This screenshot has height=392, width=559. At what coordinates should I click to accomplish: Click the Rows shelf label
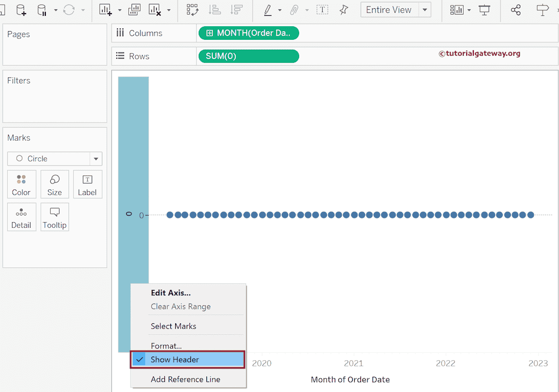pos(139,56)
